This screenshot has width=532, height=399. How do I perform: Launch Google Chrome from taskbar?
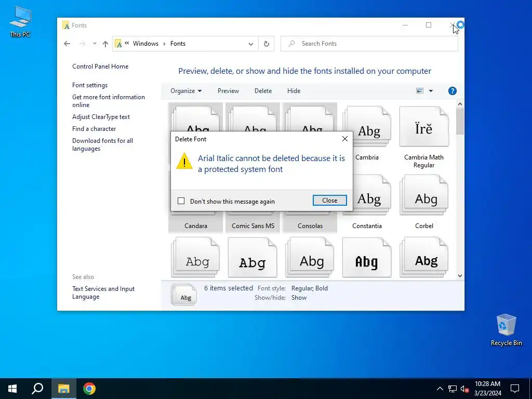pos(89,389)
